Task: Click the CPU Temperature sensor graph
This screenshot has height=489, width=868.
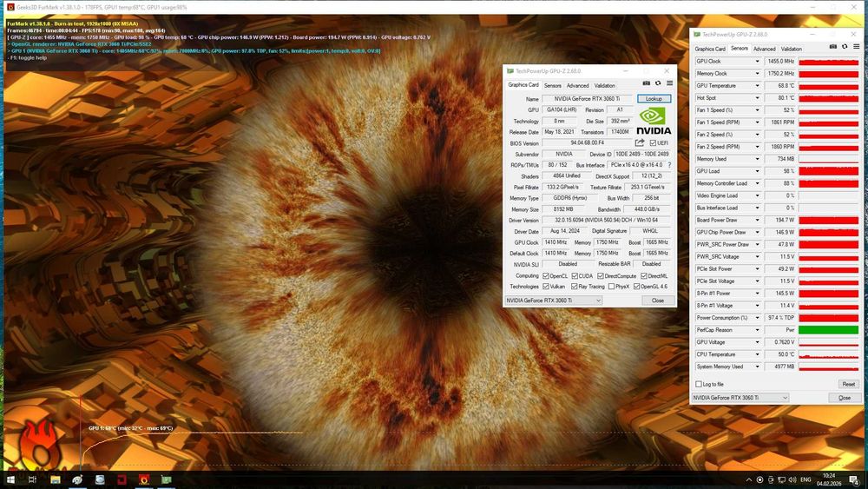Action: tap(828, 354)
